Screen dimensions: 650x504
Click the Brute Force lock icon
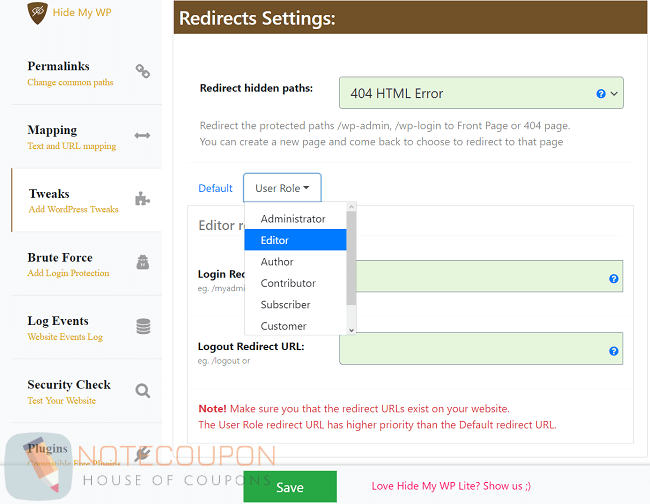(143, 262)
